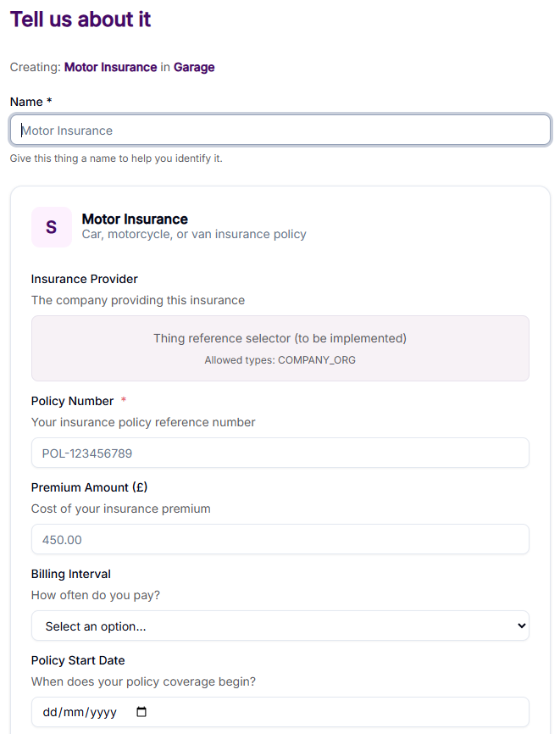Click the "Tell us about it" heading
Image resolution: width=560 pixels, height=734 pixels.
coord(80,19)
